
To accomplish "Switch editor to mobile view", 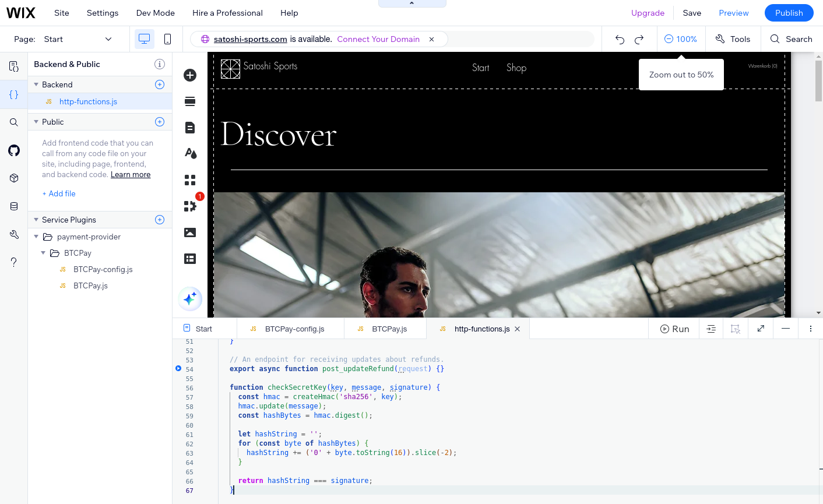I will (x=168, y=38).
